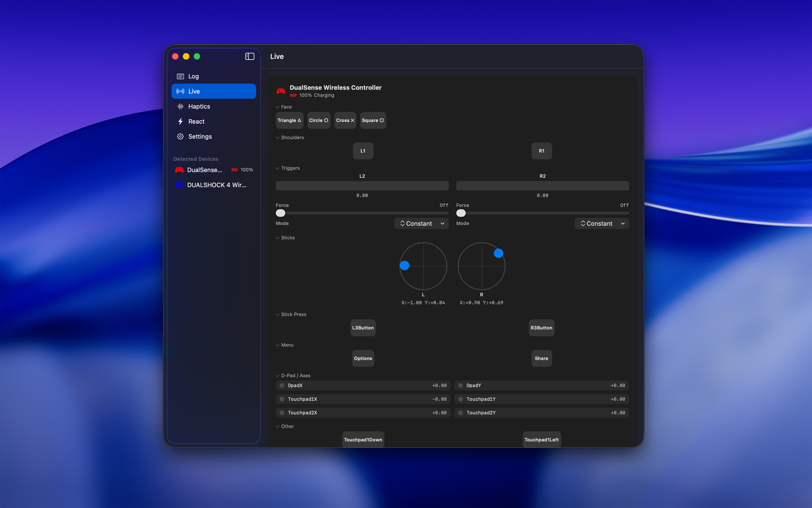Image resolution: width=812 pixels, height=508 pixels.
Task: Click the Touchpad1Y indicator dot
Action: (x=461, y=399)
